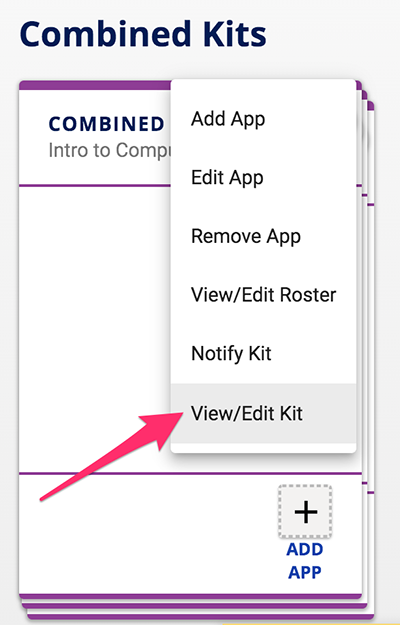The height and width of the screenshot is (625, 400).
Task: Click the purple bottom border of front card
Action: [x=190, y=596]
